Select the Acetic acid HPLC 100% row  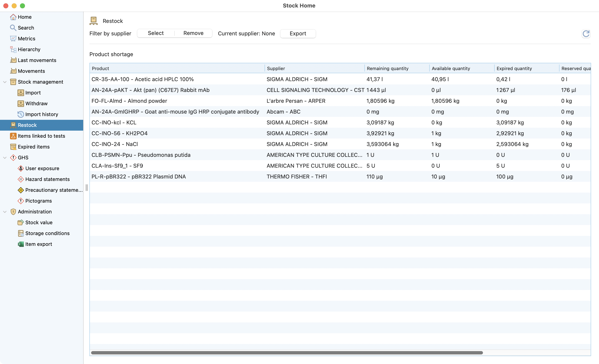pyautogui.click(x=340, y=79)
